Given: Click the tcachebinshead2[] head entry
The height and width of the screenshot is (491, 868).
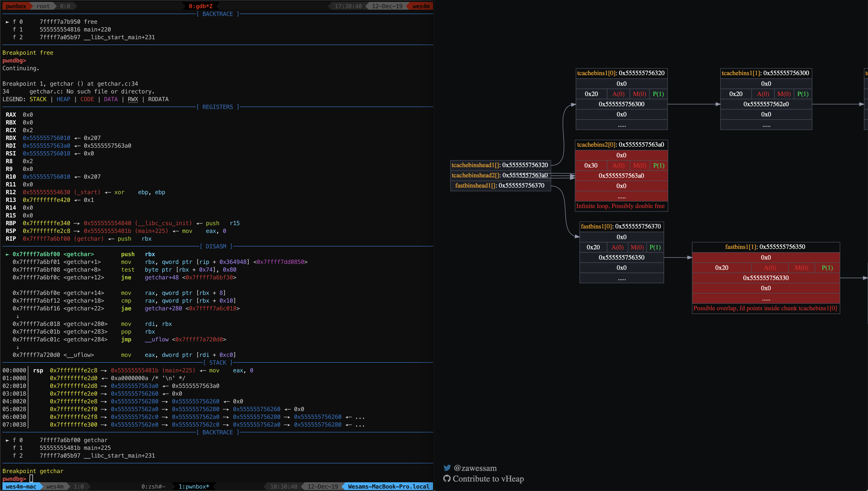Looking at the screenshot, I should pyautogui.click(x=500, y=175).
